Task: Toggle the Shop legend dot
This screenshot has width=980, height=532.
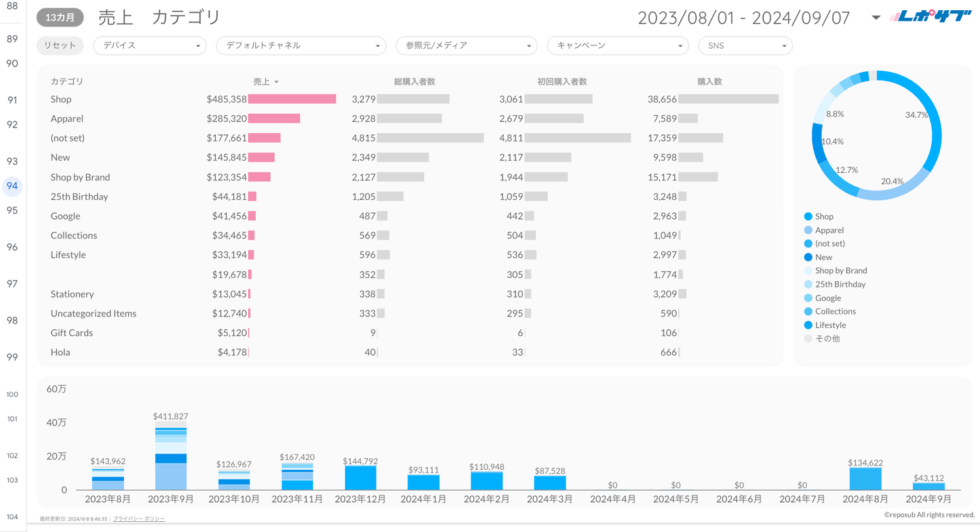Action: pos(808,217)
